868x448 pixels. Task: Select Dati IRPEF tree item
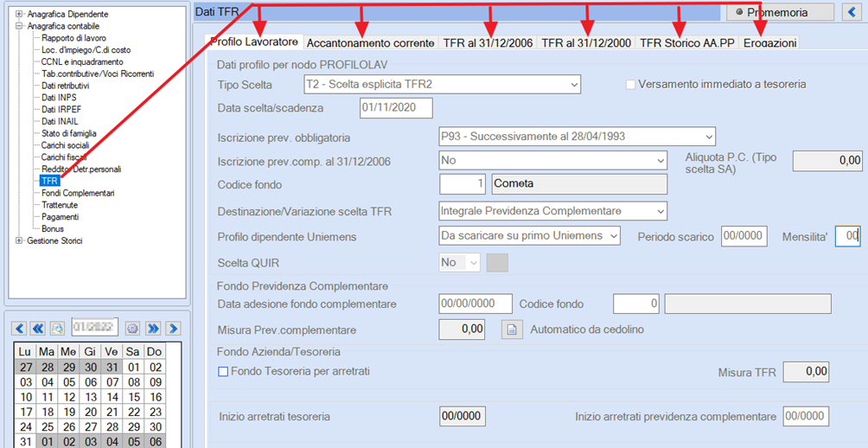[61, 110]
